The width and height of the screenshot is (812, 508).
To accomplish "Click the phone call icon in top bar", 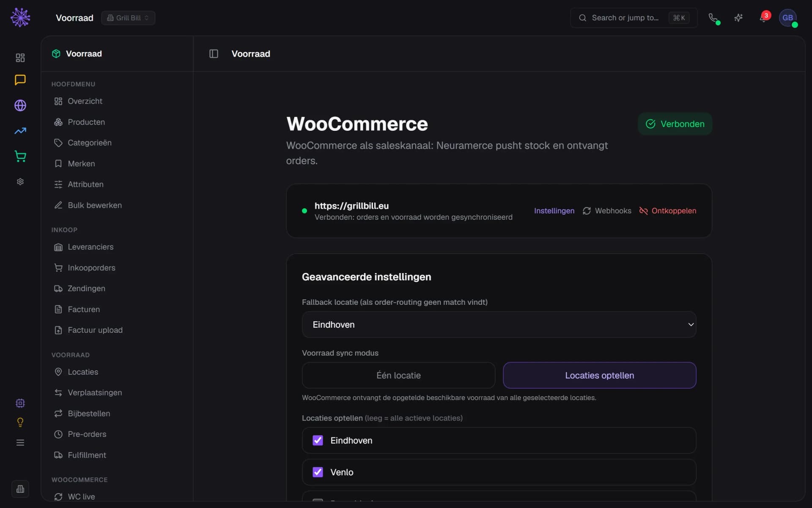I will [713, 18].
